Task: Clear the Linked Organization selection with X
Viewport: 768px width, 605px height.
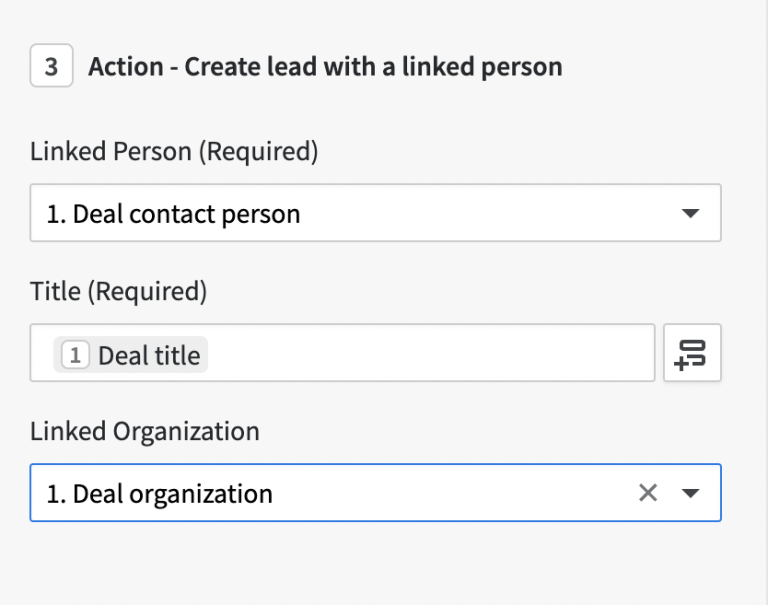Action: tap(648, 492)
